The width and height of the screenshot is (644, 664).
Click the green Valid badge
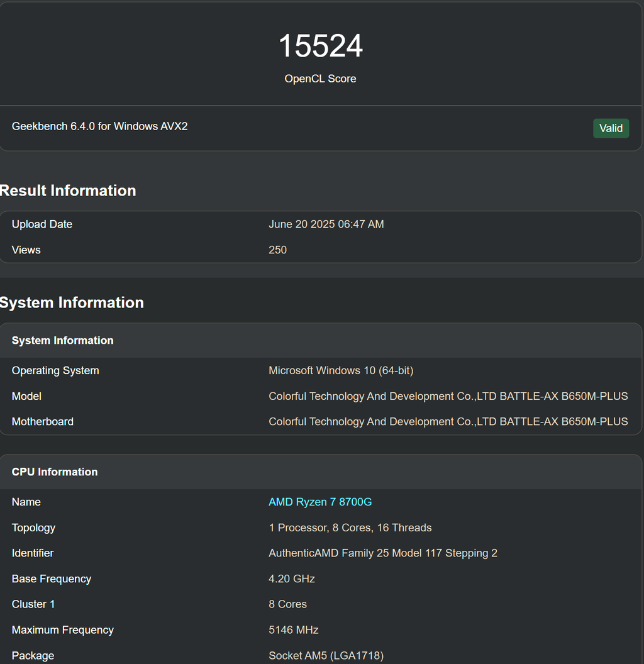611,128
